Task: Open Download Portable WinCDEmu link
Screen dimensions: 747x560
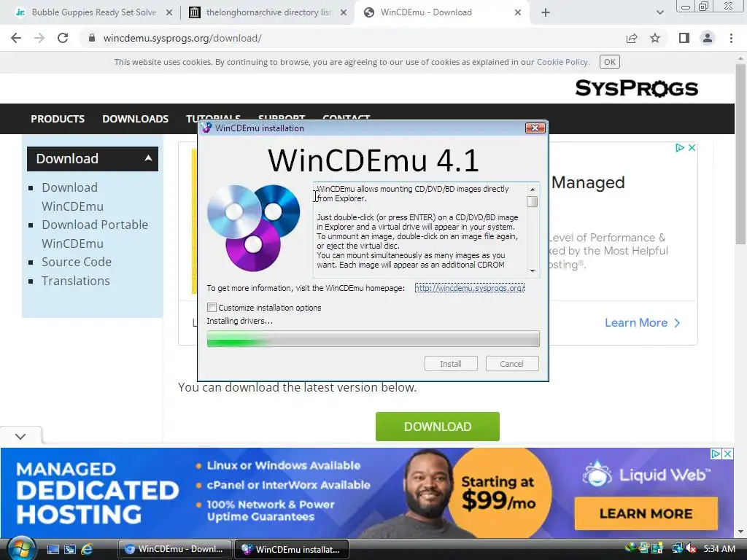Action: (95, 234)
